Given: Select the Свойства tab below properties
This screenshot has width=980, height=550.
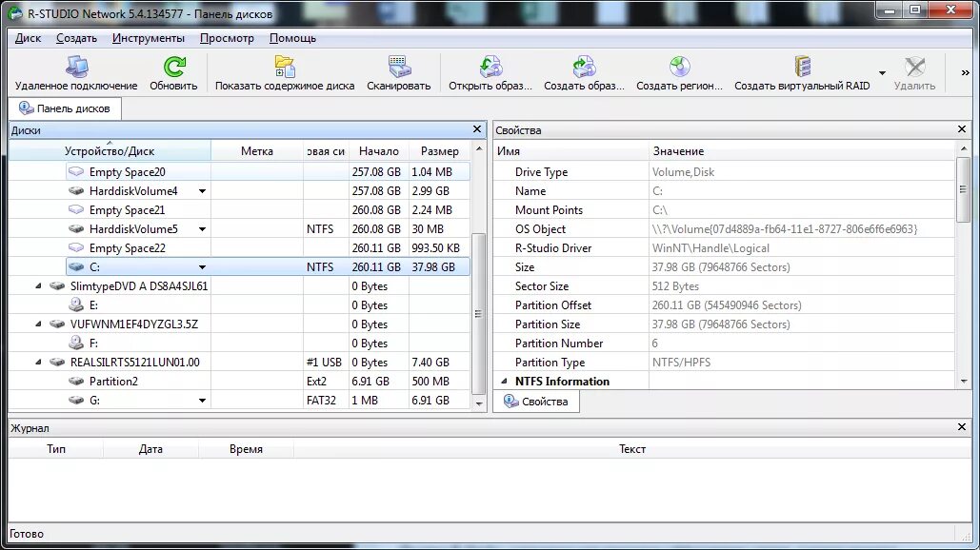Looking at the screenshot, I should (536, 402).
